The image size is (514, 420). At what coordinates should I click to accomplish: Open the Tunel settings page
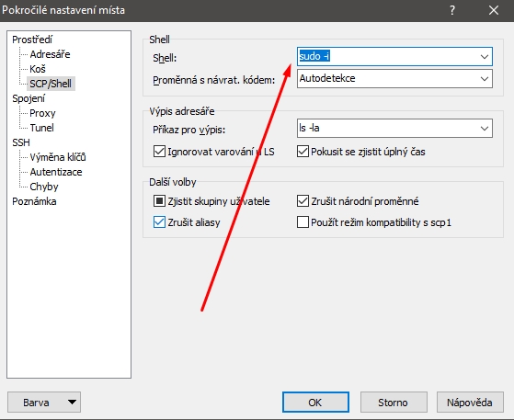coord(41,128)
